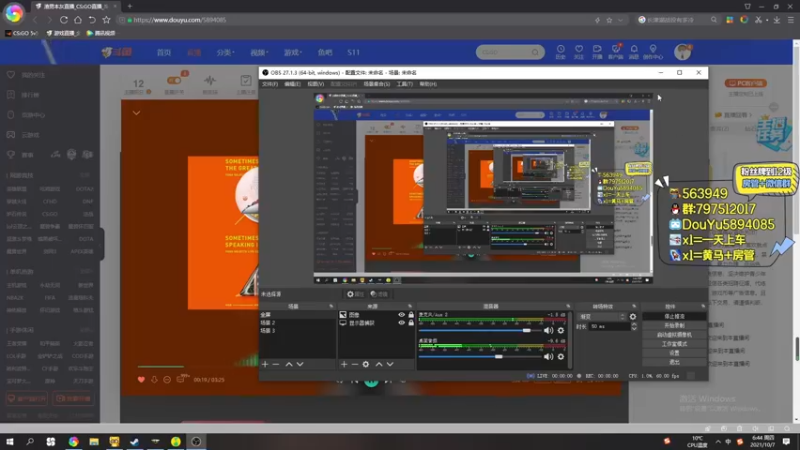Move scene down in OBS scenes panel
Image resolution: width=800 pixels, height=450 pixels.
[x=300, y=364]
